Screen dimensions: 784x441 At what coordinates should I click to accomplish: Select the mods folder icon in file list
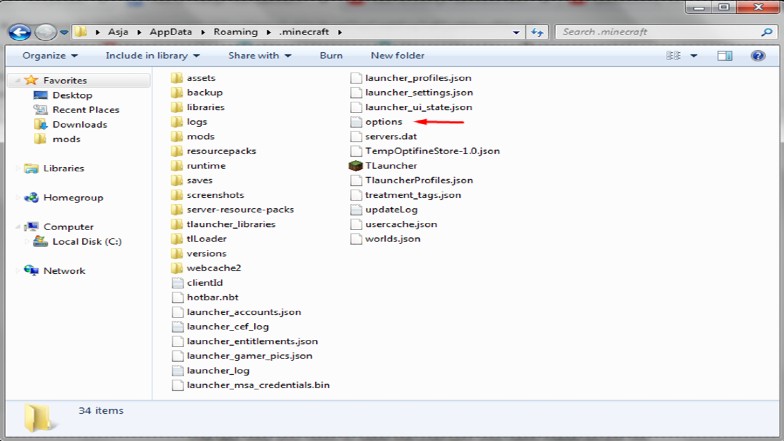[176, 136]
